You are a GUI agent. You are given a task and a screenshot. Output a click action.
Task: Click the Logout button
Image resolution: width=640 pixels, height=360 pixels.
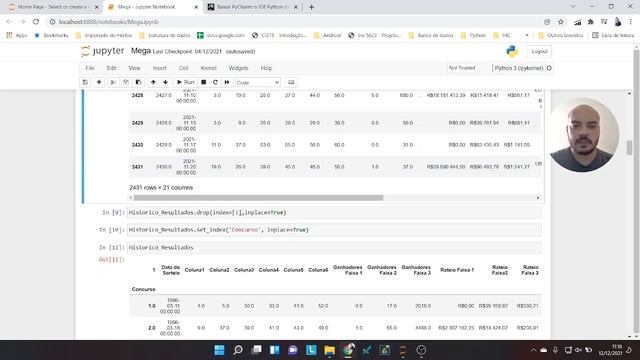tap(539, 51)
